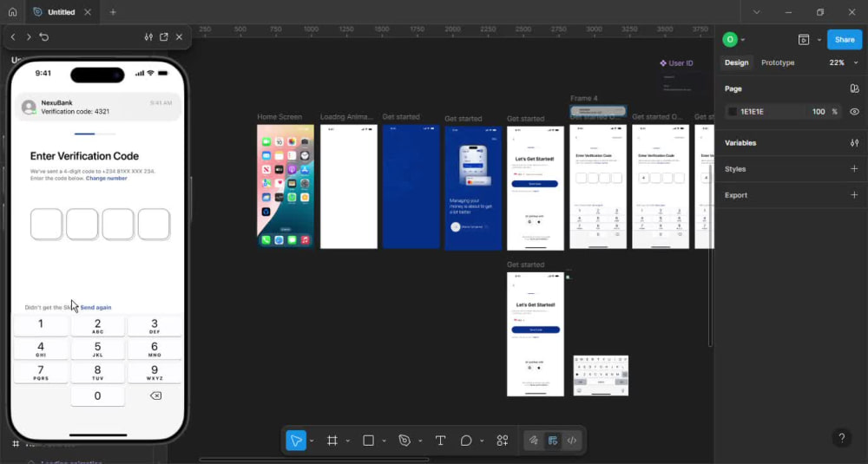Open the libraries book icon on Page
This screenshot has height=464, width=868.
pos(854,88)
